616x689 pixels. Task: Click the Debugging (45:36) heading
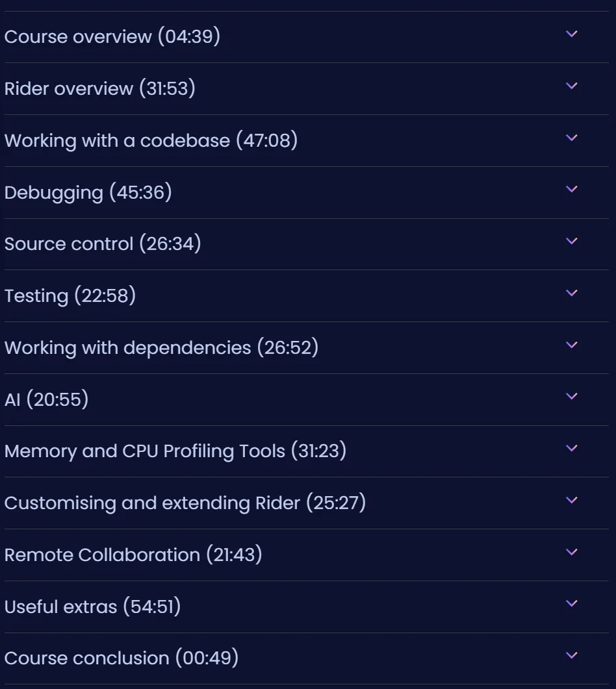tap(88, 192)
